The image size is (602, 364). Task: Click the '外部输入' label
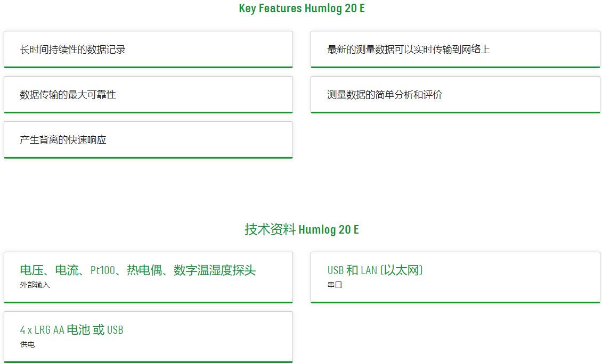[x=35, y=285]
